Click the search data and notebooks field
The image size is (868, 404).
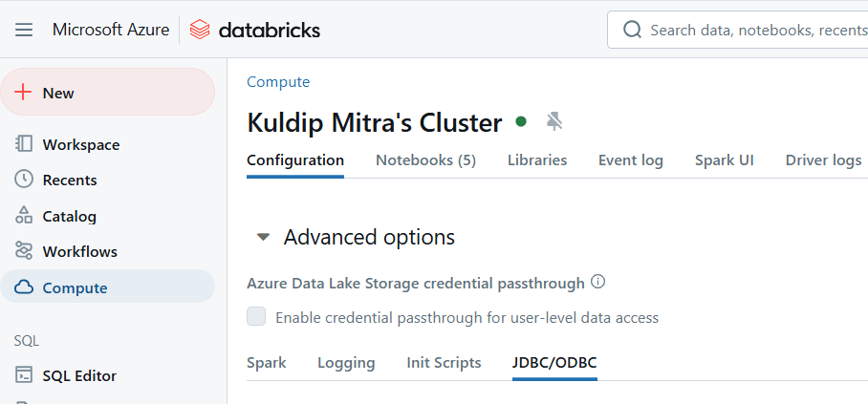(755, 31)
